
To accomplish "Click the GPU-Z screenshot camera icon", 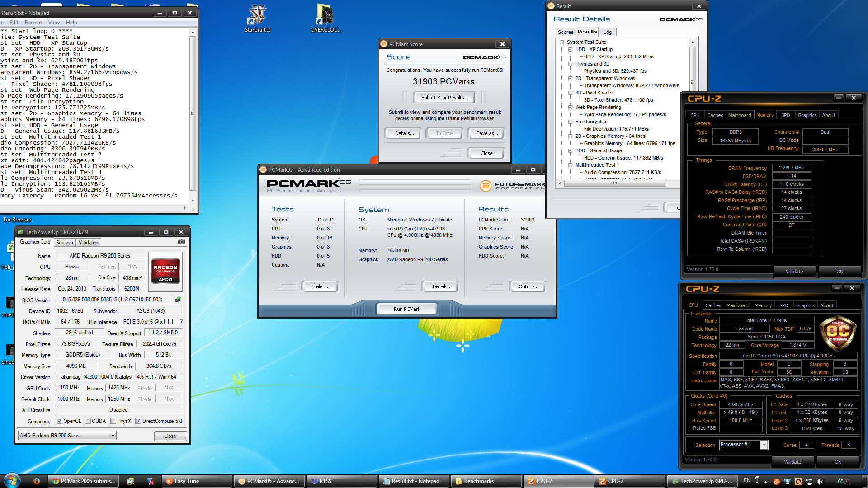I will [181, 242].
